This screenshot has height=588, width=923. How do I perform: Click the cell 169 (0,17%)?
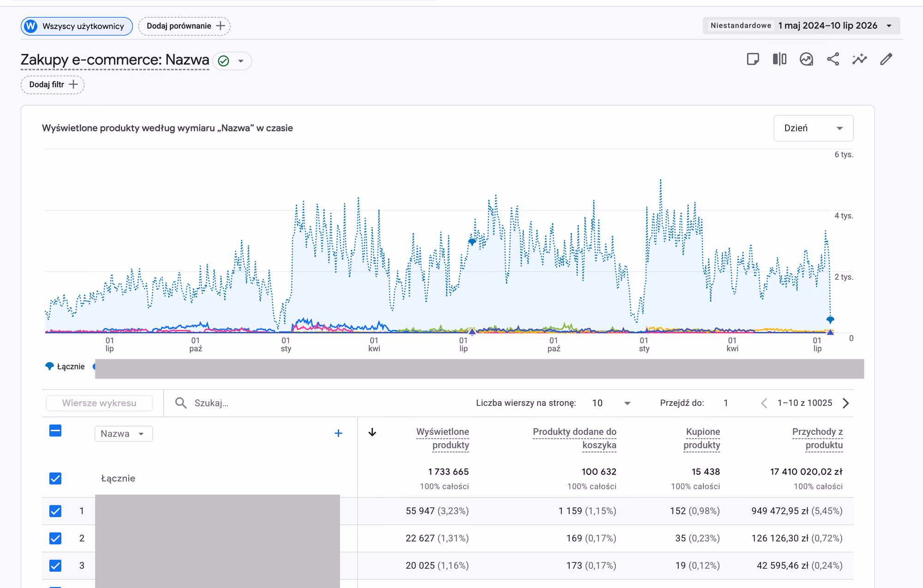tap(591, 538)
